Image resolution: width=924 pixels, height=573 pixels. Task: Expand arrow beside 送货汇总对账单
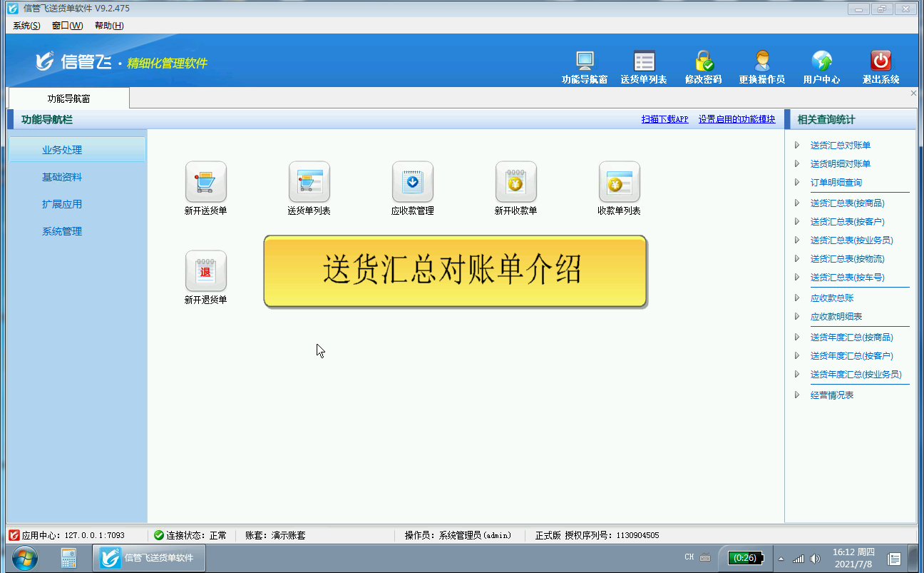[x=797, y=146]
